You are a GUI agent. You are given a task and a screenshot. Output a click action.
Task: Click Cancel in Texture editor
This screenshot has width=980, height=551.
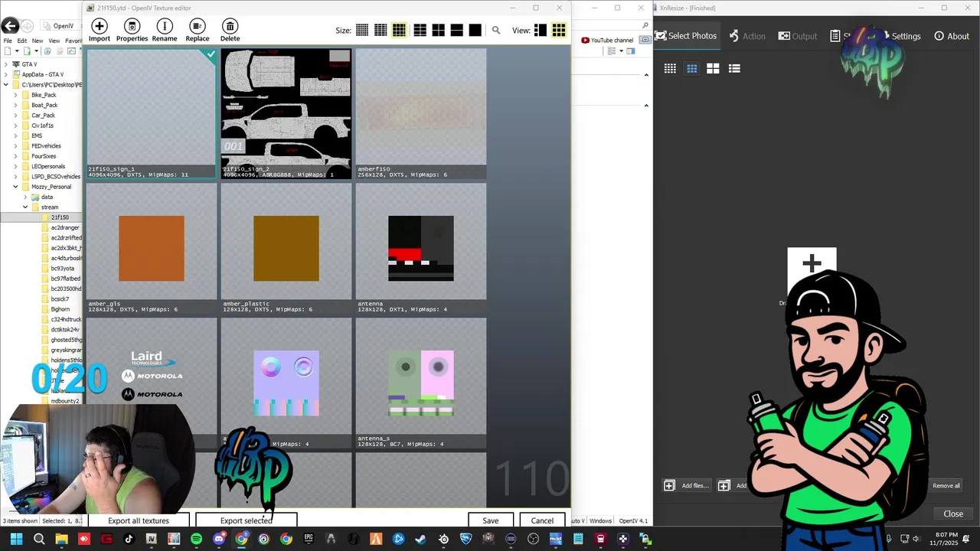[542, 520]
